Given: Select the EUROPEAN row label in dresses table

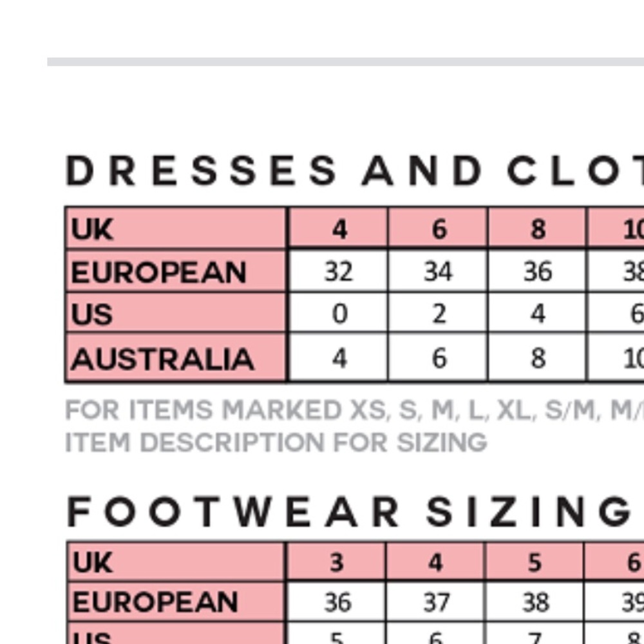Looking at the screenshot, I should (x=176, y=271).
